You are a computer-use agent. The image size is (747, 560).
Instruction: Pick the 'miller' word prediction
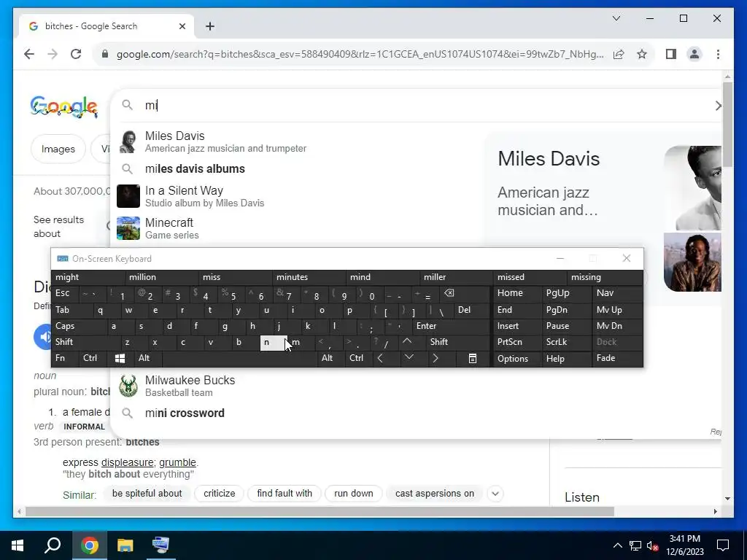point(457,277)
